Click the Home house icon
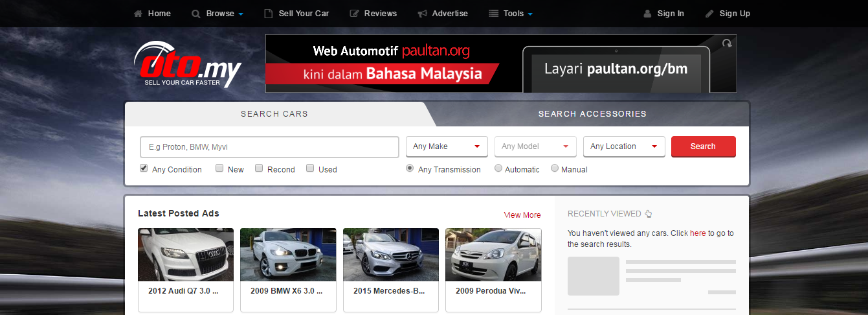868x315 pixels. tap(138, 14)
